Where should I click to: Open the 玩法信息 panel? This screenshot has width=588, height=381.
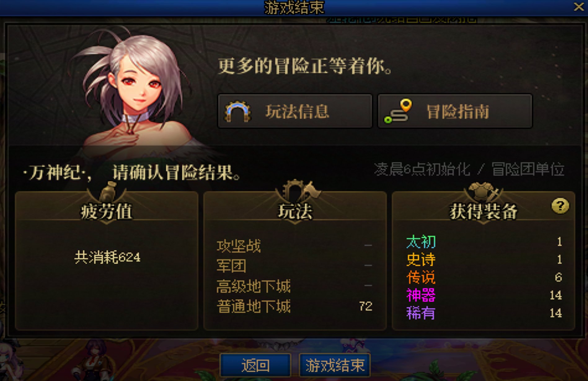click(x=295, y=111)
